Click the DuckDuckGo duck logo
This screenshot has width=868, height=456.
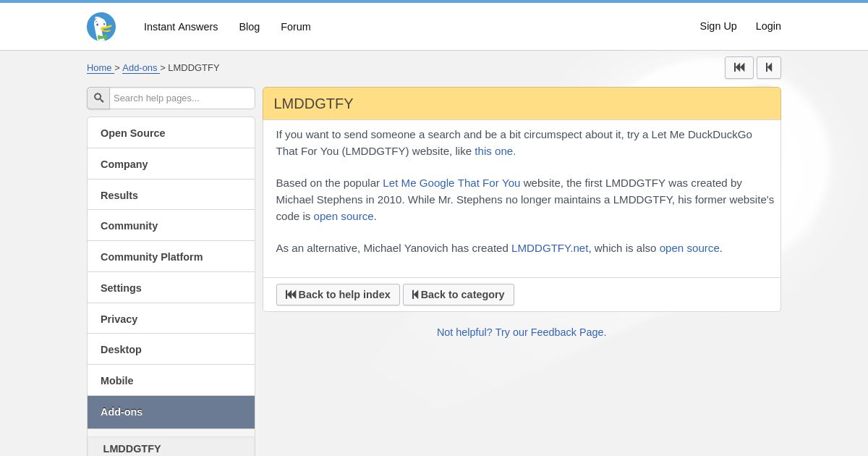101,27
